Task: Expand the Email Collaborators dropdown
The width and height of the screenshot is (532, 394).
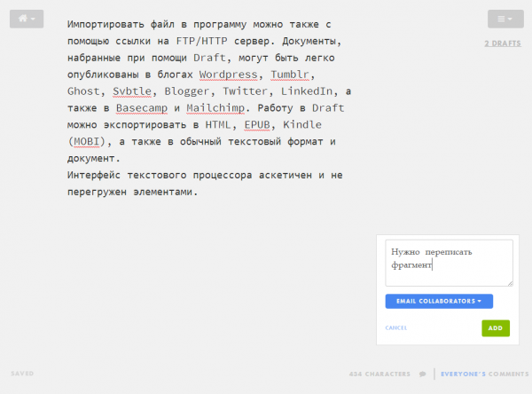Action: [439, 301]
